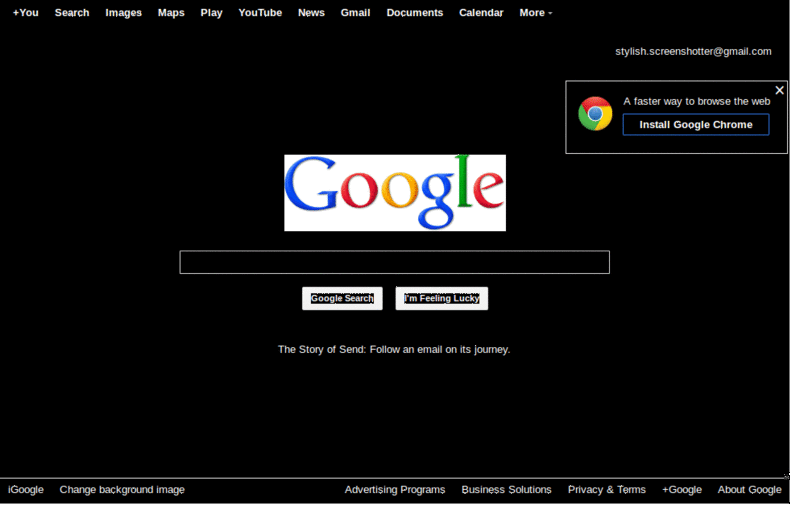Click 'A faster way to browse the web' text
The width and height of the screenshot is (800, 514).
click(x=696, y=102)
